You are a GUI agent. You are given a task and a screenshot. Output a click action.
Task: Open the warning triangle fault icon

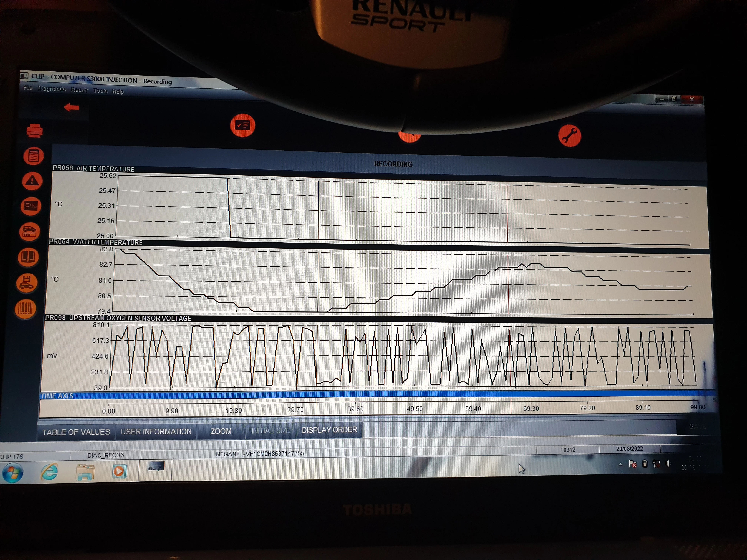coord(32,181)
